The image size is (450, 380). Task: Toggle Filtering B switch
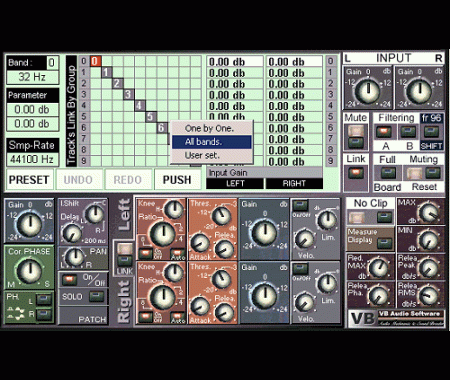[x=408, y=132]
